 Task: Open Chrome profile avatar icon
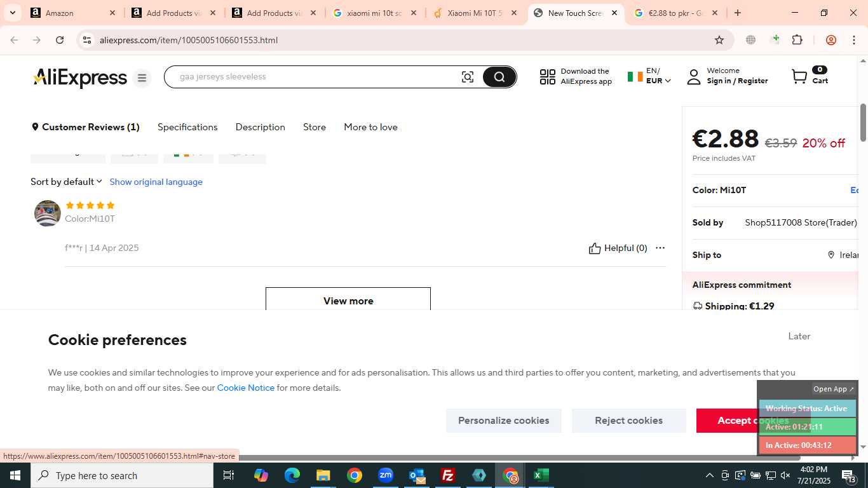tap(831, 40)
